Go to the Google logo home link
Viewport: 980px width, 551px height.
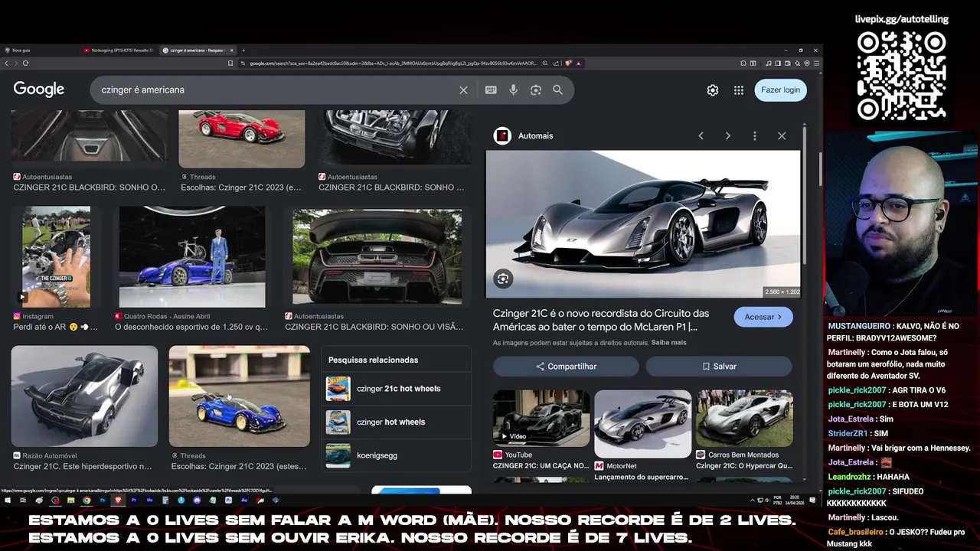click(x=39, y=90)
